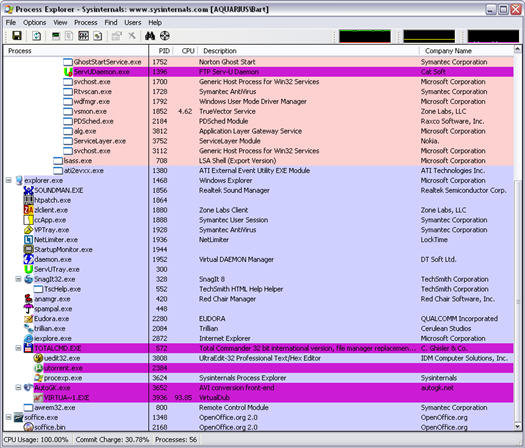Image resolution: width=525 pixels, height=448 pixels.
Task: Click the Save toolbar icon
Action: coord(17,35)
